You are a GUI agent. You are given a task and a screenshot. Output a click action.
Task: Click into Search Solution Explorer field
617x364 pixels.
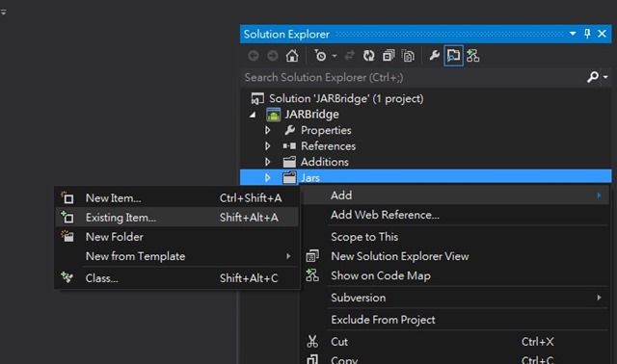coord(414,77)
